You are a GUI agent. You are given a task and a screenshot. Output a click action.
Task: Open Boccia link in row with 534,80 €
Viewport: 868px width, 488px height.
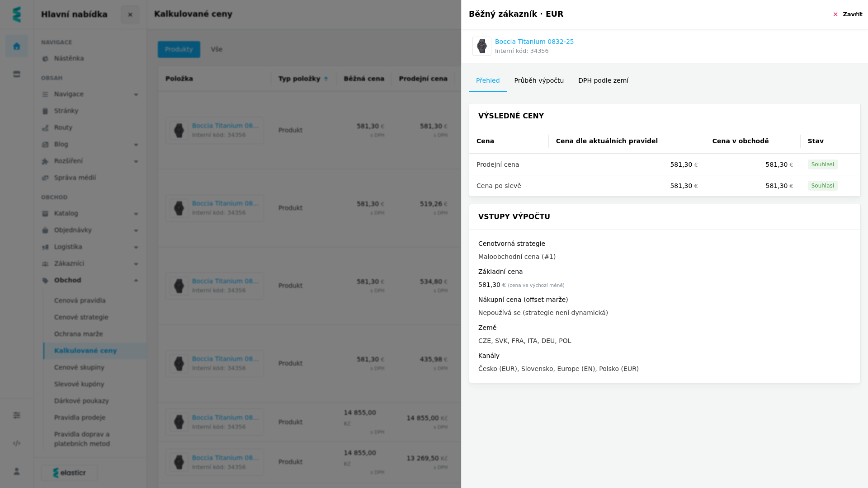point(225,282)
